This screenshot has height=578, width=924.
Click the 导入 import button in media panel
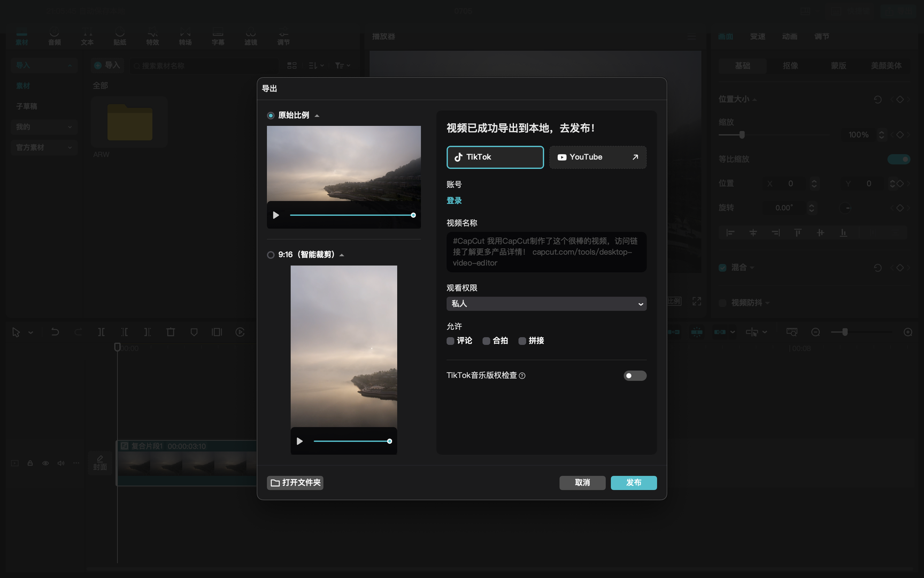pos(107,65)
